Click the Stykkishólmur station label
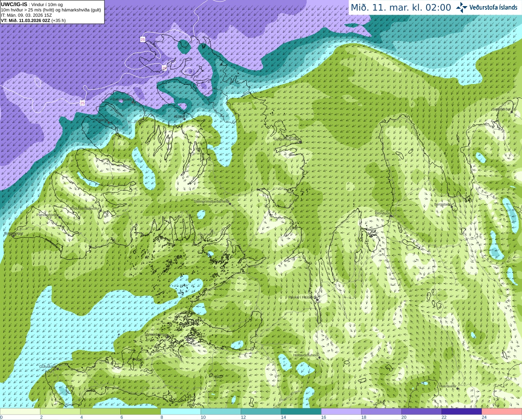The image size is (522, 420). (156, 334)
